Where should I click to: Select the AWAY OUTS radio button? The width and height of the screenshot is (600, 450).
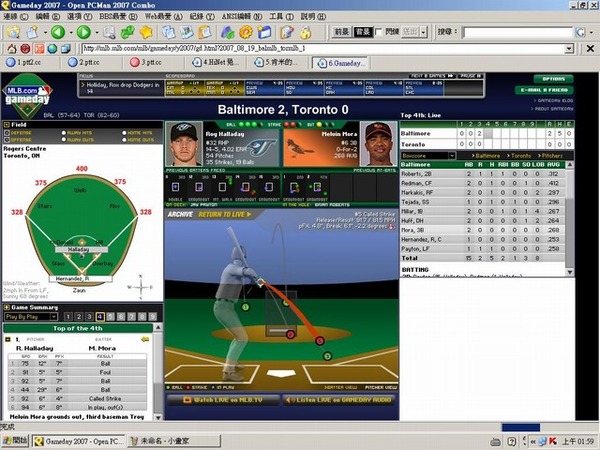(x=64, y=140)
